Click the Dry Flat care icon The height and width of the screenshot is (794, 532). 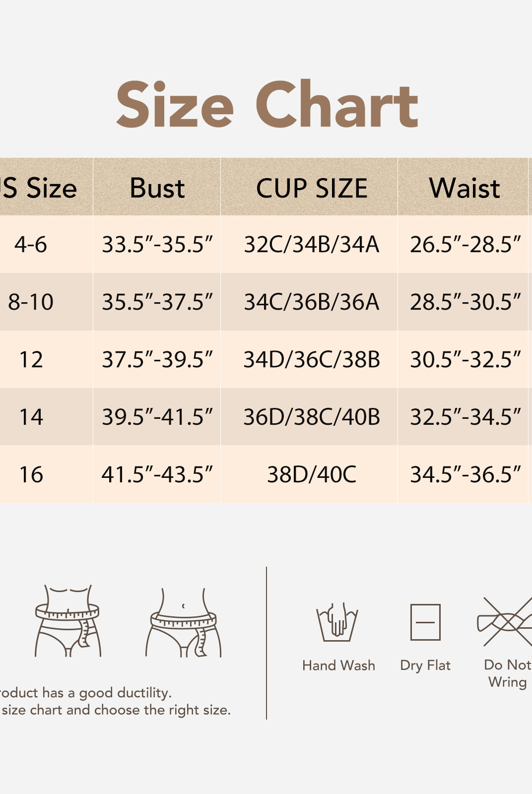[425, 622]
